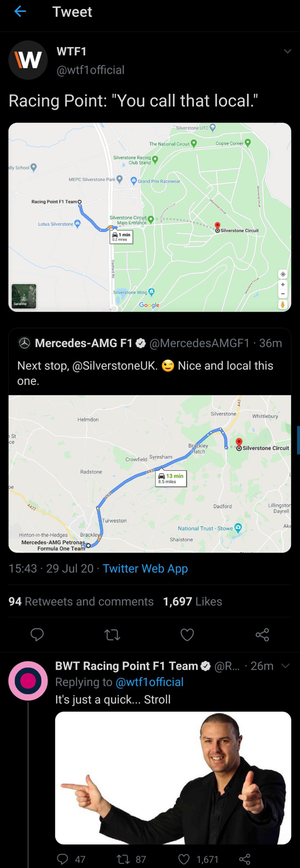Screen dimensions: 300x868
Task: Tap the back arrow icon
Action: point(20,12)
